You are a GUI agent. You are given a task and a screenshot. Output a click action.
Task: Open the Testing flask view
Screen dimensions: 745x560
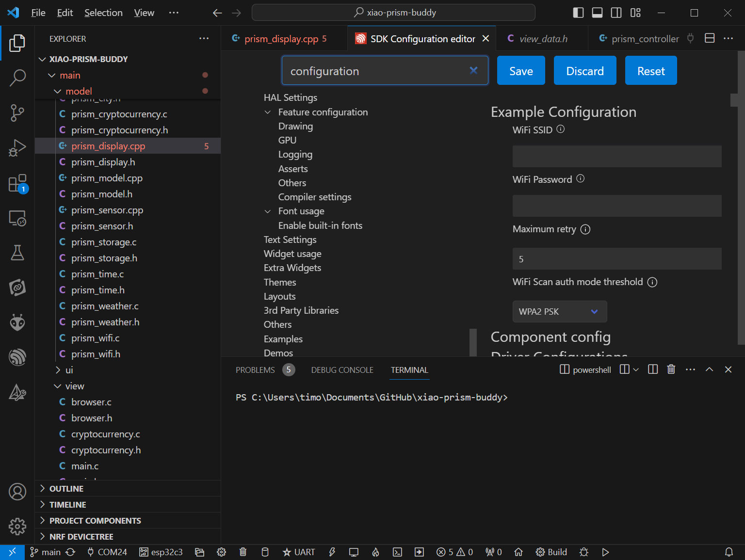pos(17,253)
